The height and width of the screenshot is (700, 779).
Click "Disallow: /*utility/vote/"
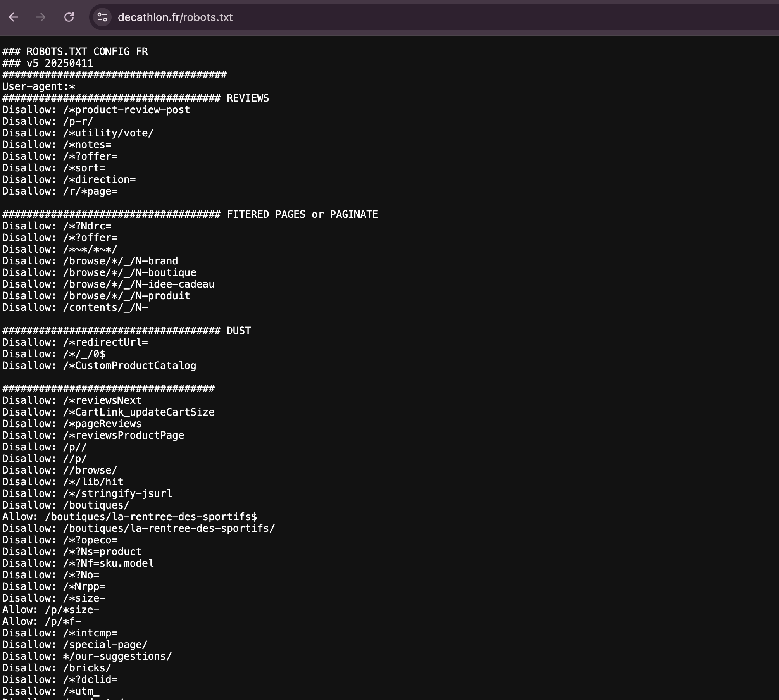(x=78, y=133)
